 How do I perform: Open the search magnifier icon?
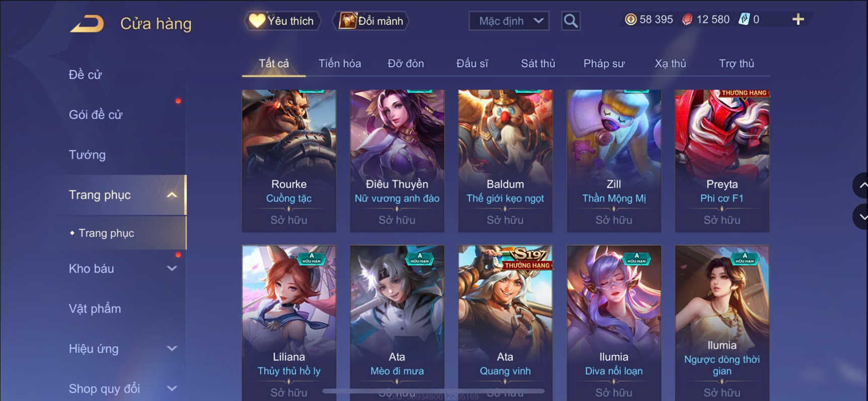pos(570,21)
